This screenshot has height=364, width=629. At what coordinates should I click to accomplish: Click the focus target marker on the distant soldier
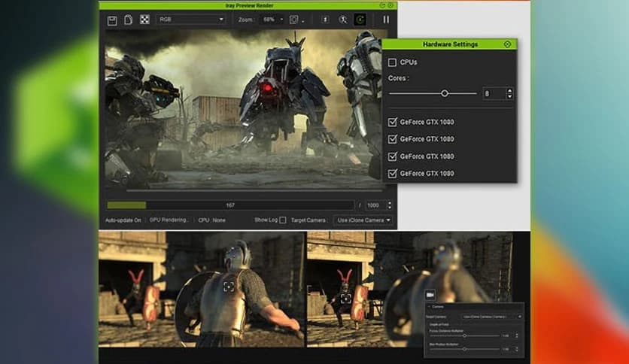tap(346, 299)
